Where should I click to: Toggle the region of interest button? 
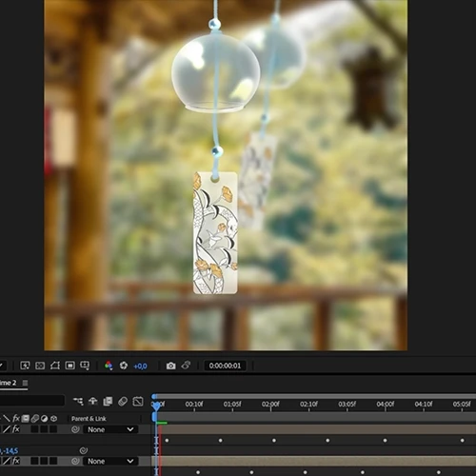70,366
